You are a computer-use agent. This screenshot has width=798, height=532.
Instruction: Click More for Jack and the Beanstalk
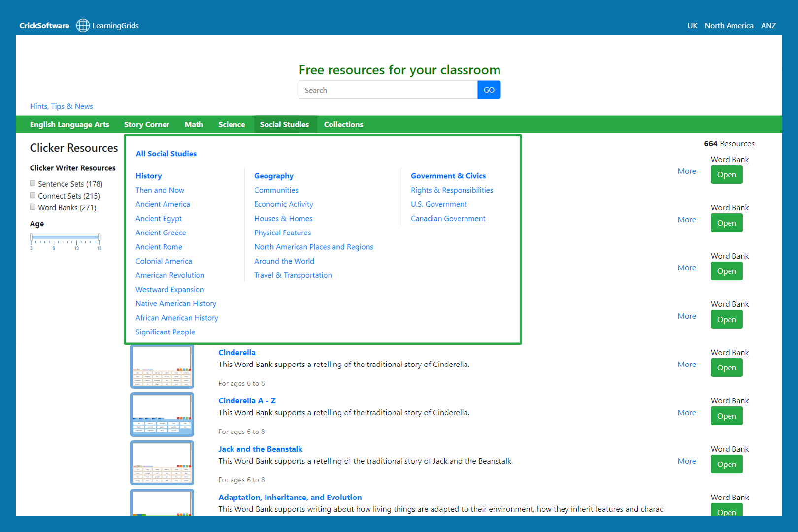[x=686, y=461]
